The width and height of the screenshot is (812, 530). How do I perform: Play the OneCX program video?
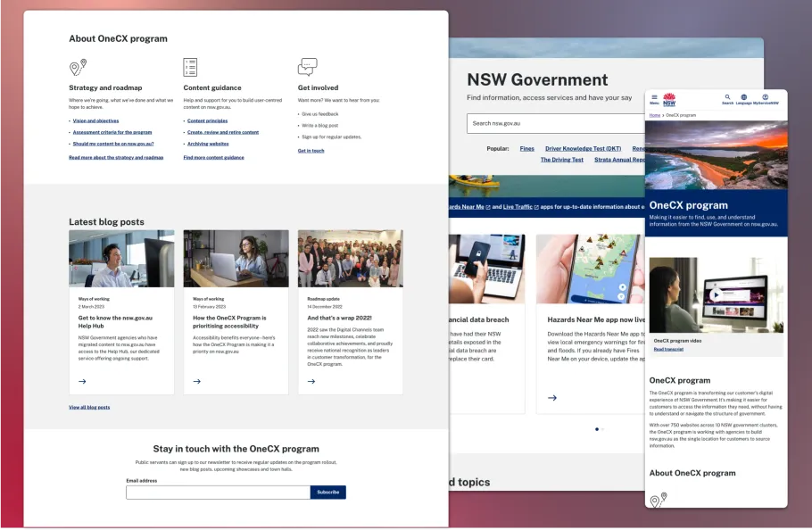(x=714, y=294)
